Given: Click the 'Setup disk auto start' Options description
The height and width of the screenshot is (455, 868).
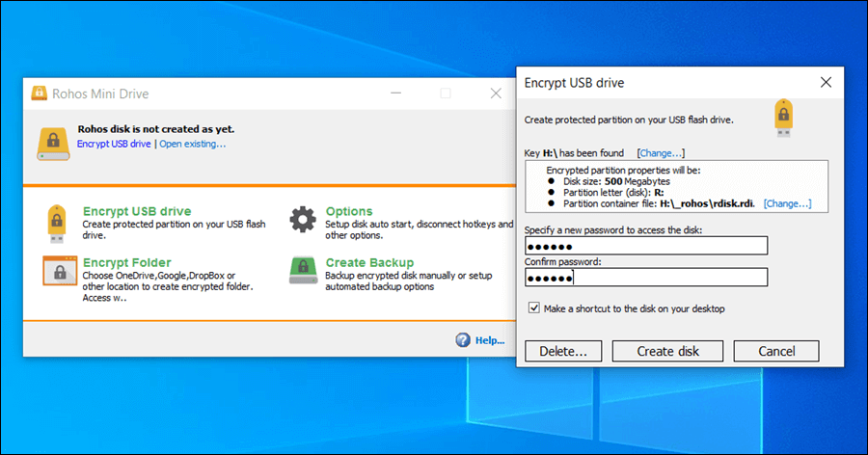Looking at the screenshot, I should tap(420, 229).
